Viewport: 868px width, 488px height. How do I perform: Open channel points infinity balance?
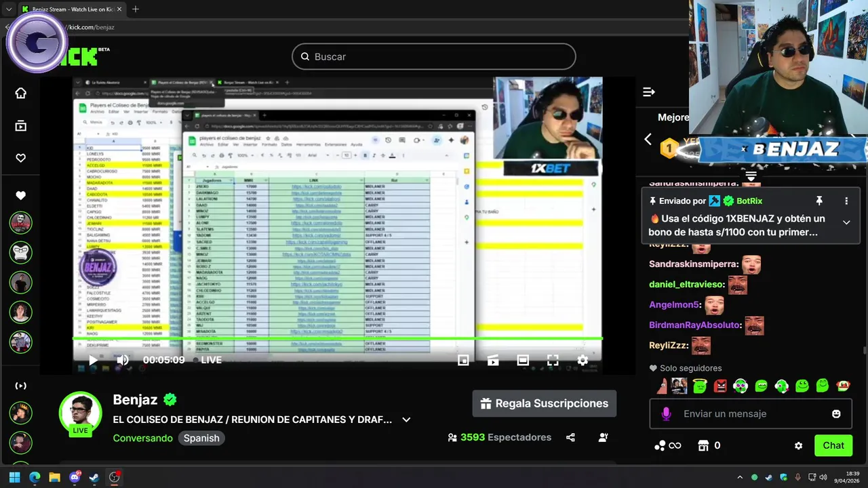pyautogui.click(x=667, y=445)
